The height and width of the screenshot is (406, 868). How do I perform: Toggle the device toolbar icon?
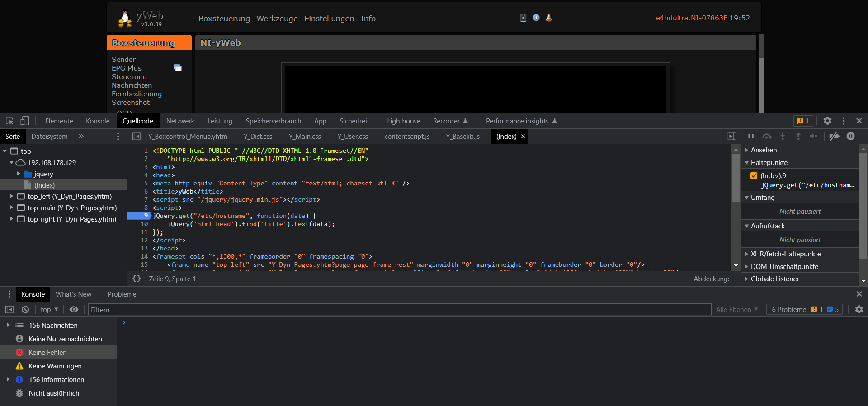25,121
